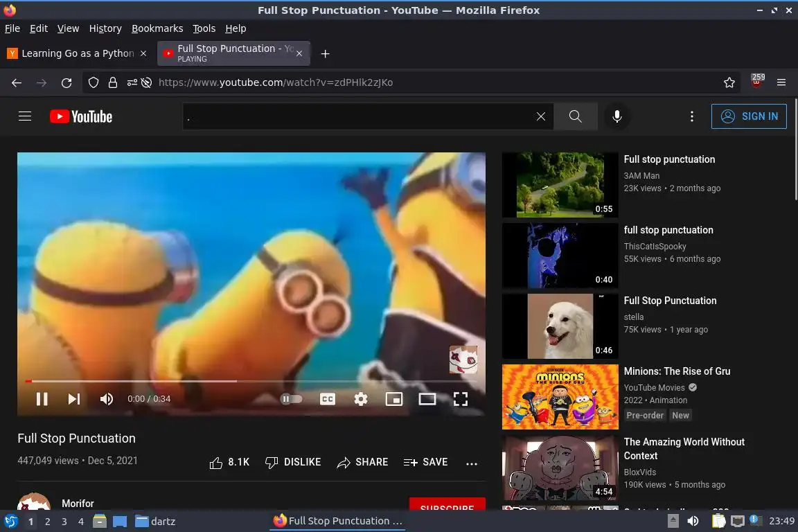
Task: Toggle the autoplay switch in the player
Action: point(291,399)
